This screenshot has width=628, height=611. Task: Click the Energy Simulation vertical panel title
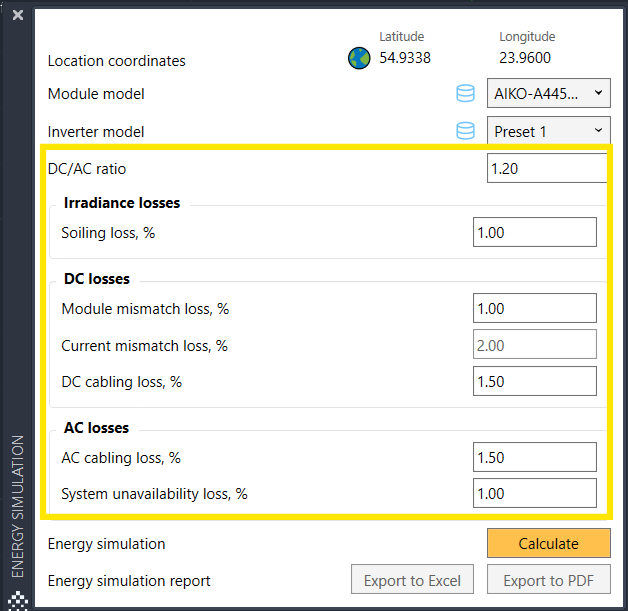[x=17, y=505]
